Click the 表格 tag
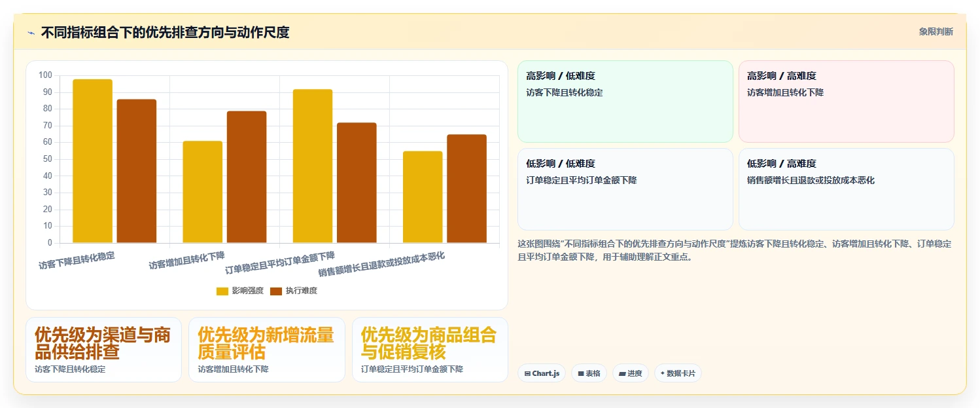 589,373
